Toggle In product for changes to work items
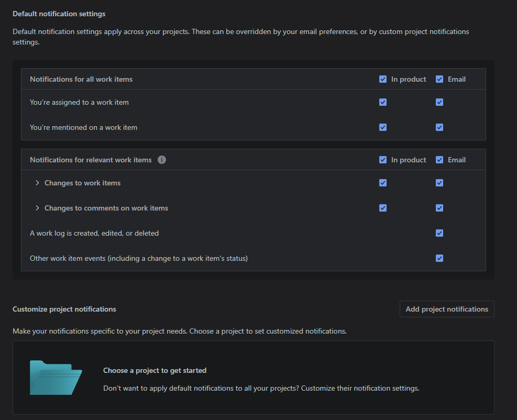 pyautogui.click(x=383, y=183)
